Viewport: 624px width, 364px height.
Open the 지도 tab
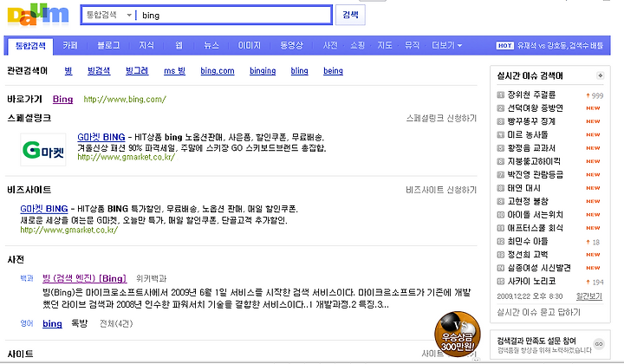point(385,45)
